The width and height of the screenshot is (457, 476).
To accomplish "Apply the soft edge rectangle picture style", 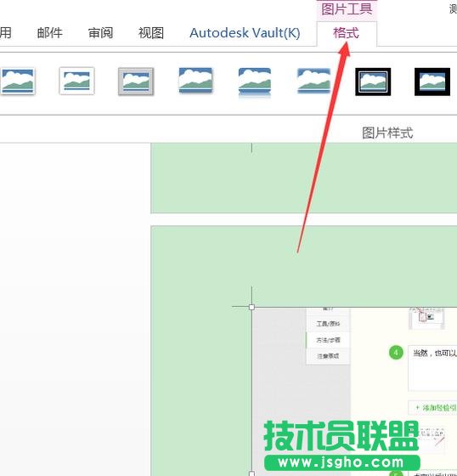I will (313, 81).
